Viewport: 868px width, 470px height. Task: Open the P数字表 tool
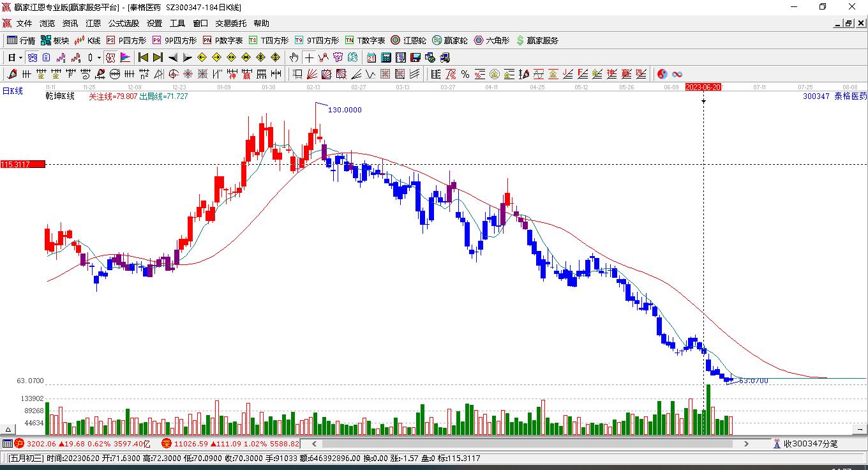click(223, 40)
